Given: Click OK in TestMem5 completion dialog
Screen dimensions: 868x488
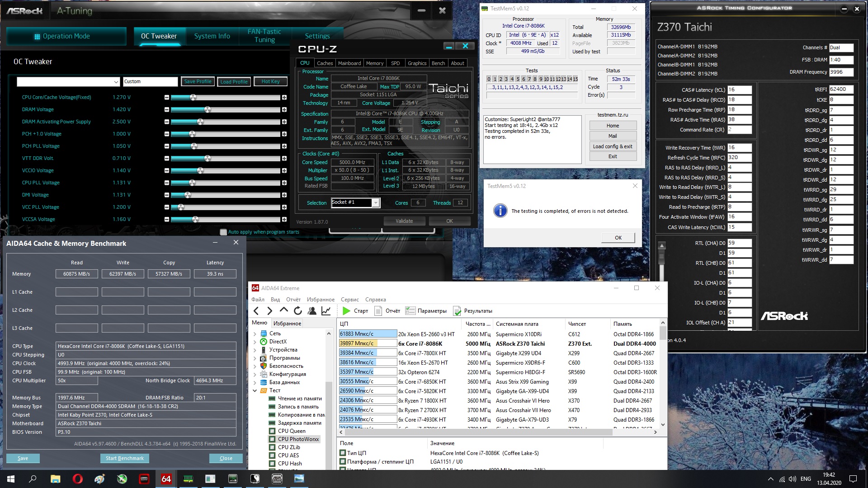Looking at the screenshot, I should [618, 238].
